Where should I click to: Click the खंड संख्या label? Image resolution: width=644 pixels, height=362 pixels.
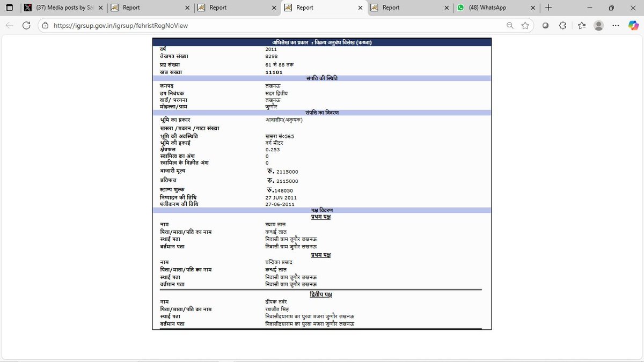(x=172, y=72)
